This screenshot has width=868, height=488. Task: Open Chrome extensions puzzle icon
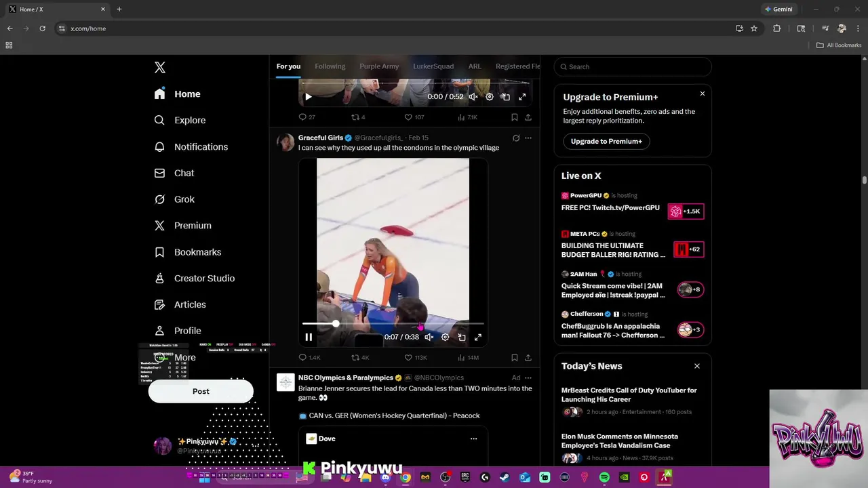coord(777,28)
